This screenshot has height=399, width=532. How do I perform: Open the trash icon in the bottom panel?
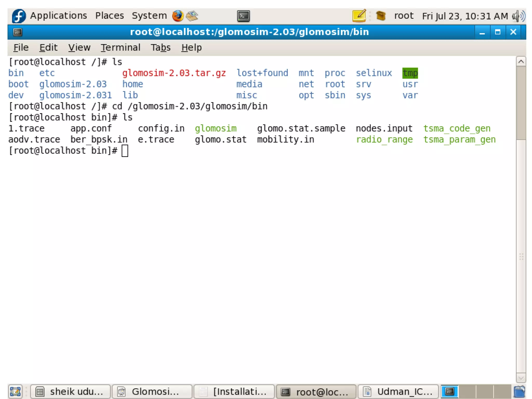point(519,391)
